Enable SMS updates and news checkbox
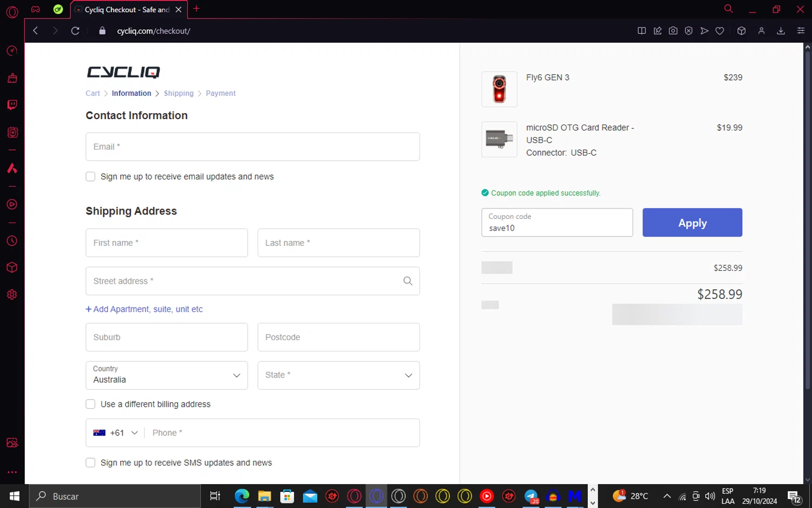Image resolution: width=812 pixels, height=508 pixels. [90, 463]
